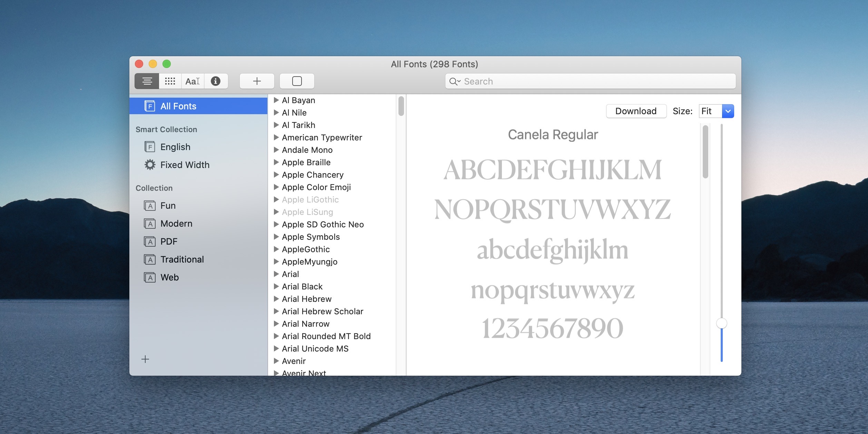Select the Traditional collection
This screenshot has height=434, width=868.
coord(181,259)
